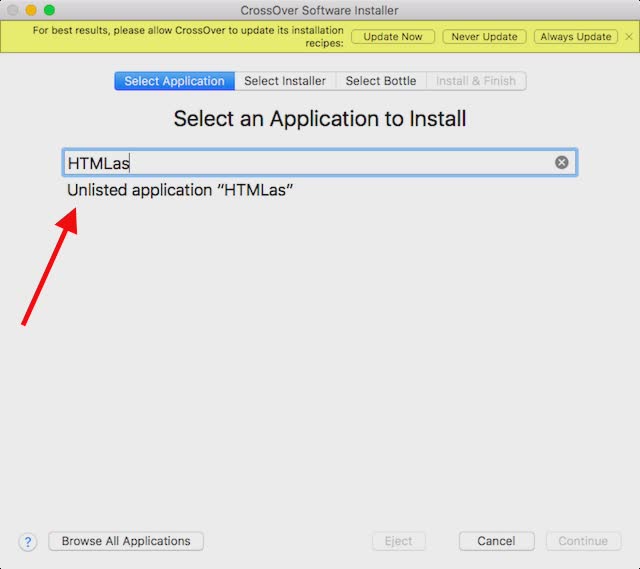This screenshot has width=640, height=569.
Task: Choose Always Update for installation recipes
Action: [575, 37]
